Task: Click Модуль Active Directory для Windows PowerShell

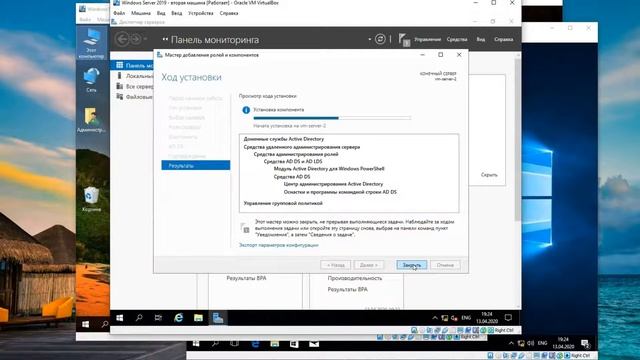Action: [329, 168]
